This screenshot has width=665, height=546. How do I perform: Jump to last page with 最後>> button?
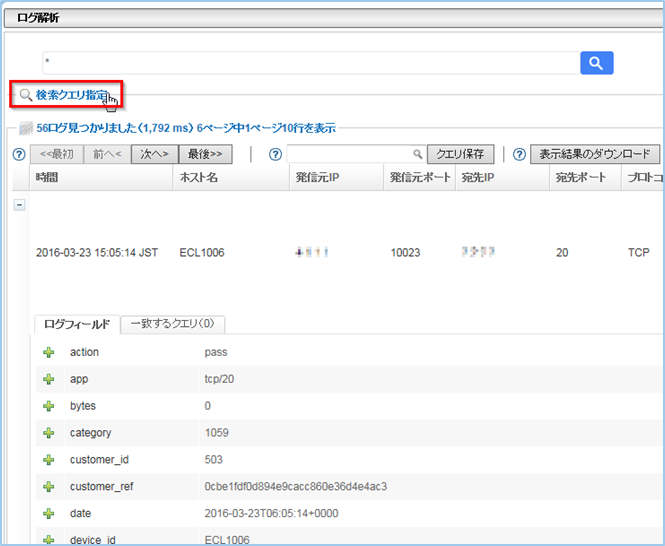205,154
